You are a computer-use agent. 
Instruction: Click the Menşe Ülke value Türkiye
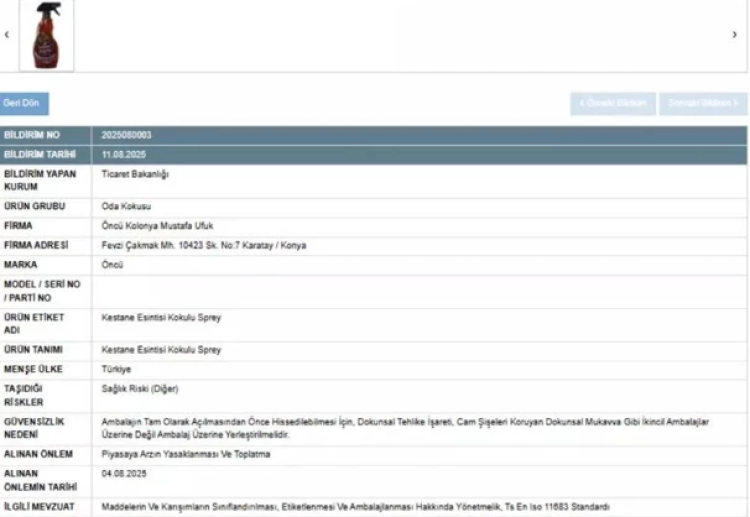[x=116, y=369]
